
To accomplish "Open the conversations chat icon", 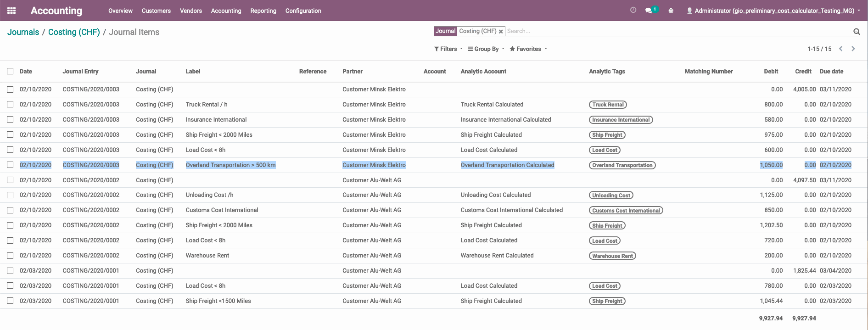I will pyautogui.click(x=649, y=11).
